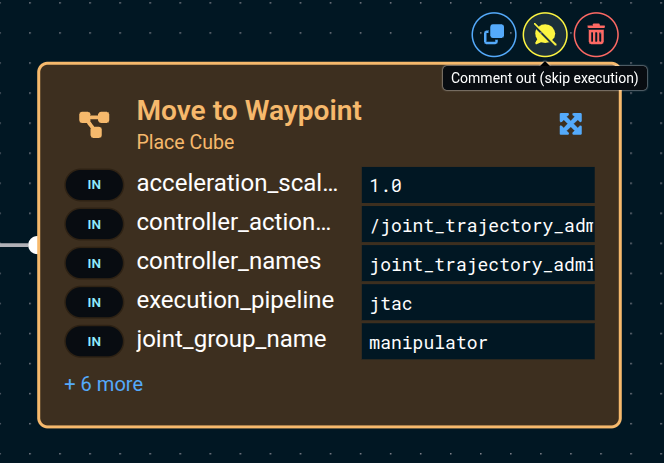Image resolution: width=664 pixels, height=463 pixels.
Task: Click the IN badge for execution_pipeline
Action: (x=94, y=302)
